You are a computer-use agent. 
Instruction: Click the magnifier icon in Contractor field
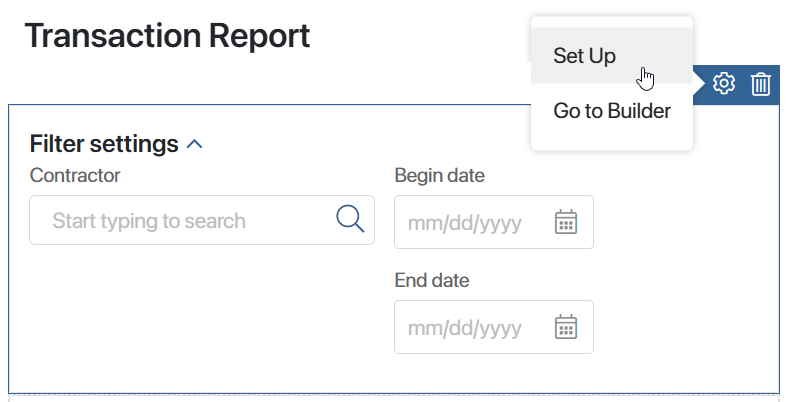coord(350,219)
